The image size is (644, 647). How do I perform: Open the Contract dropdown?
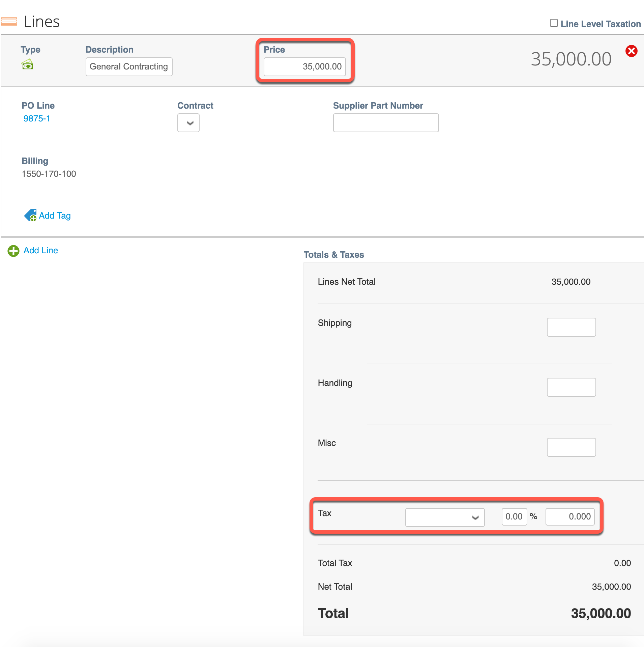(188, 123)
